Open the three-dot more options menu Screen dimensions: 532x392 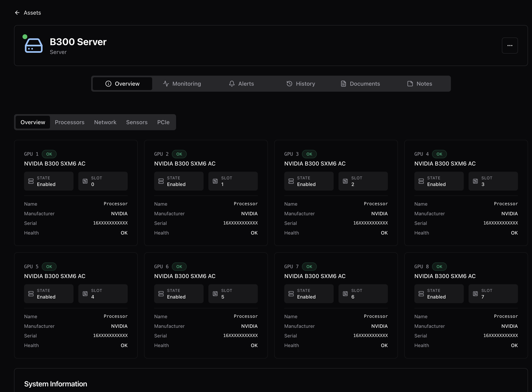510,46
